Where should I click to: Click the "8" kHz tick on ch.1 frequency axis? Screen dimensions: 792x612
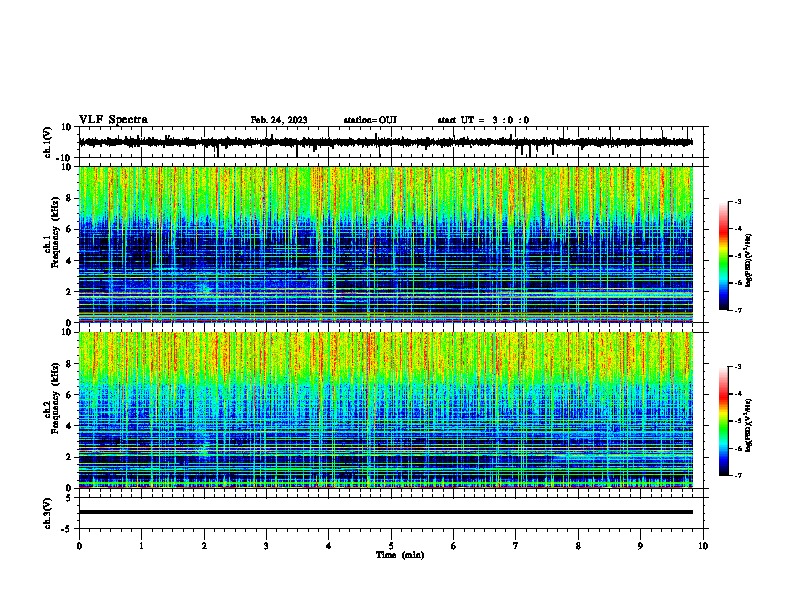[70, 198]
